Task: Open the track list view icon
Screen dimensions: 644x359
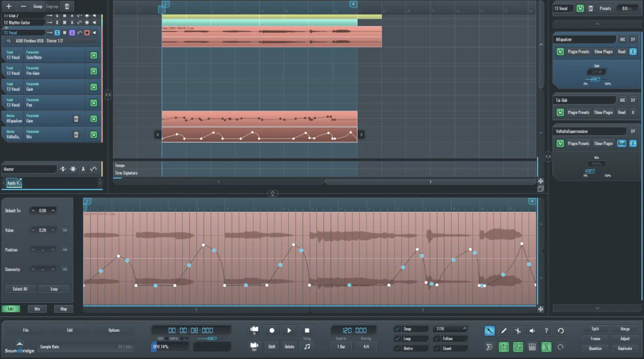Action: click(489, 347)
